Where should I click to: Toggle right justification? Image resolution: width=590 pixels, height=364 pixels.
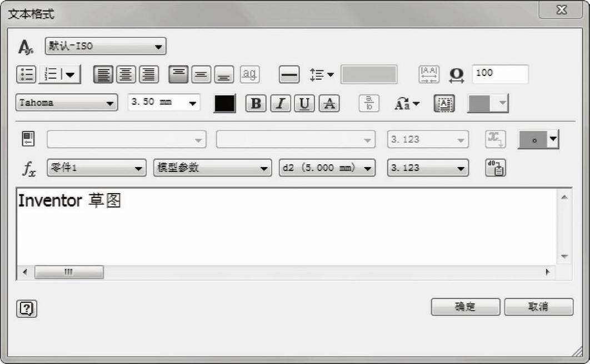149,74
